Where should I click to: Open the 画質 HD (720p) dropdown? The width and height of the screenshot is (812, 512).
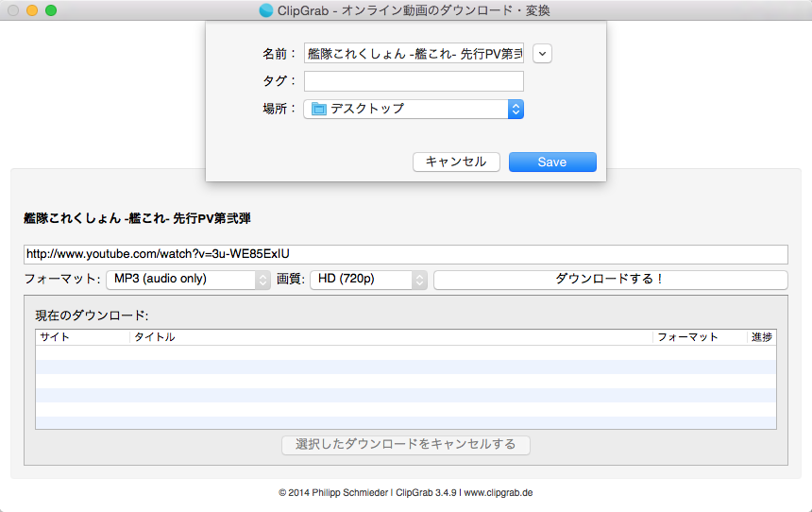point(368,280)
